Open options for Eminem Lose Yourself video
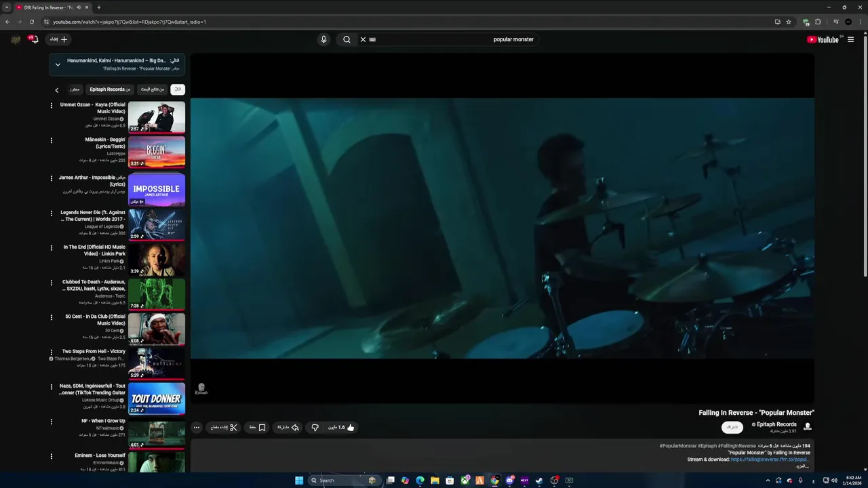The width and height of the screenshot is (868, 488). (x=52, y=456)
